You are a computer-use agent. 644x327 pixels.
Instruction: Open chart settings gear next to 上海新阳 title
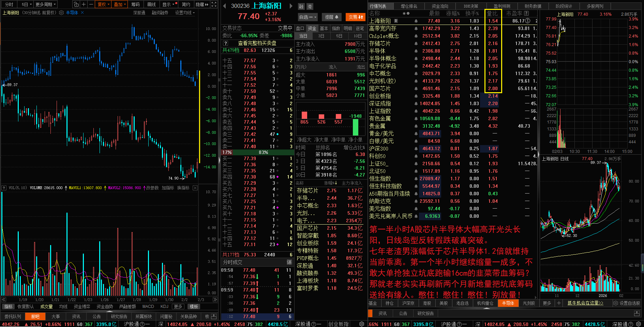[61, 13]
